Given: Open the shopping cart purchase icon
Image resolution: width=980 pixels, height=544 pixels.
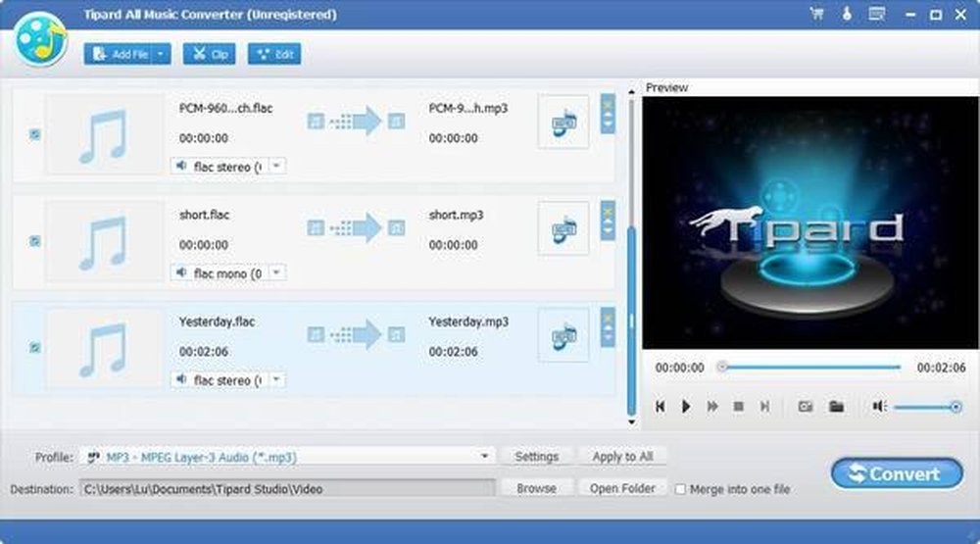Looking at the screenshot, I should (x=817, y=14).
